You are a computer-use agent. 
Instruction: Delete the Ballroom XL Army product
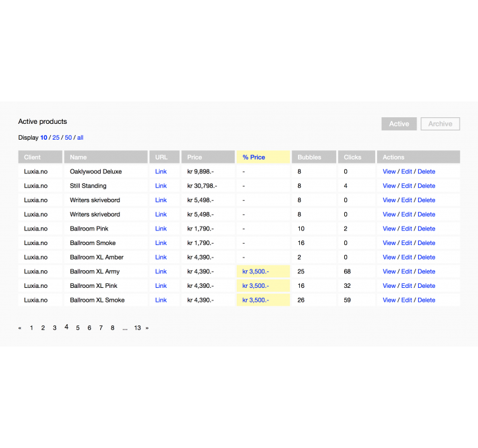(426, 271)
